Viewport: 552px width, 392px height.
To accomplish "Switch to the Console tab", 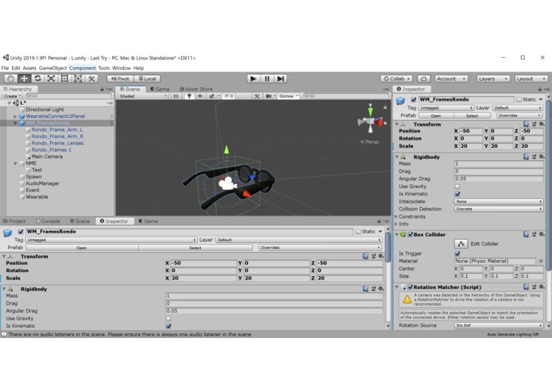I will (48, 221).
